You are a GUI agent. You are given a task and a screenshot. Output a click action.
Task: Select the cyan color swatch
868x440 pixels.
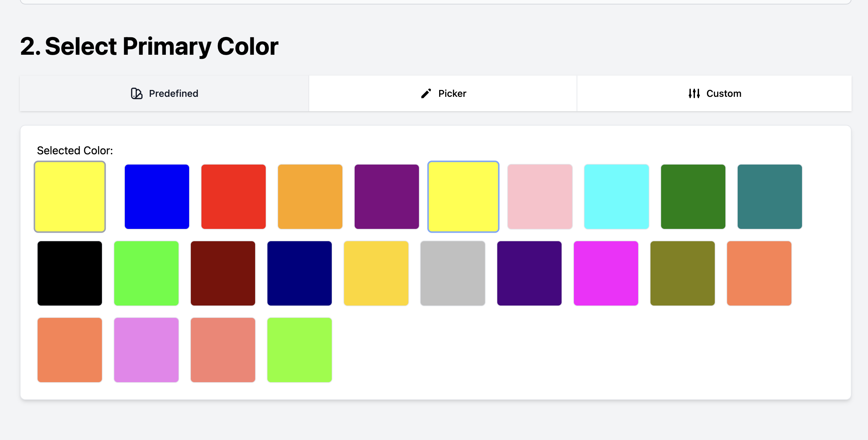617,197
